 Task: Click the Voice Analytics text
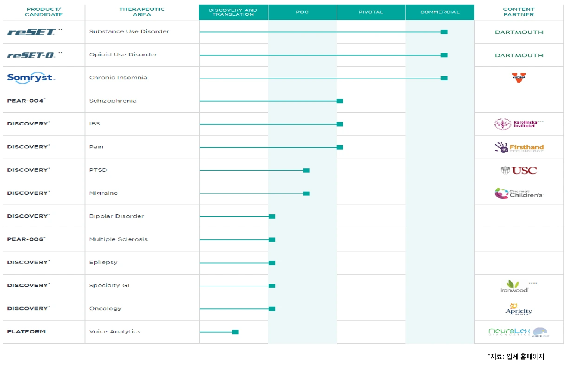(x=115, y=332)
